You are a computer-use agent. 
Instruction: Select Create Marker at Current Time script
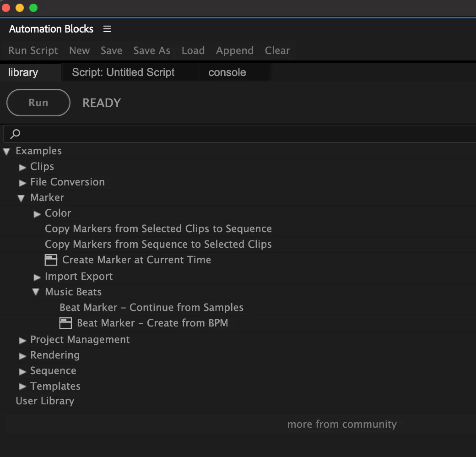pyautogui.click(x=136, y=260)
